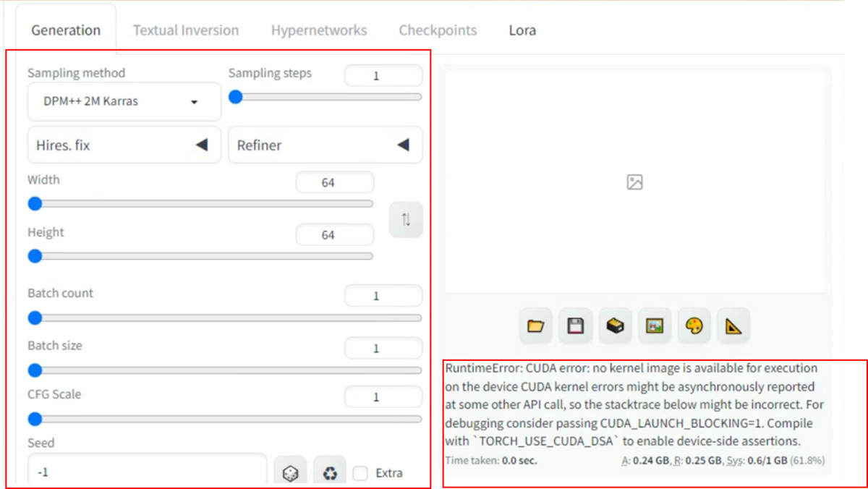Open the Lora tab

click(522, 30)
